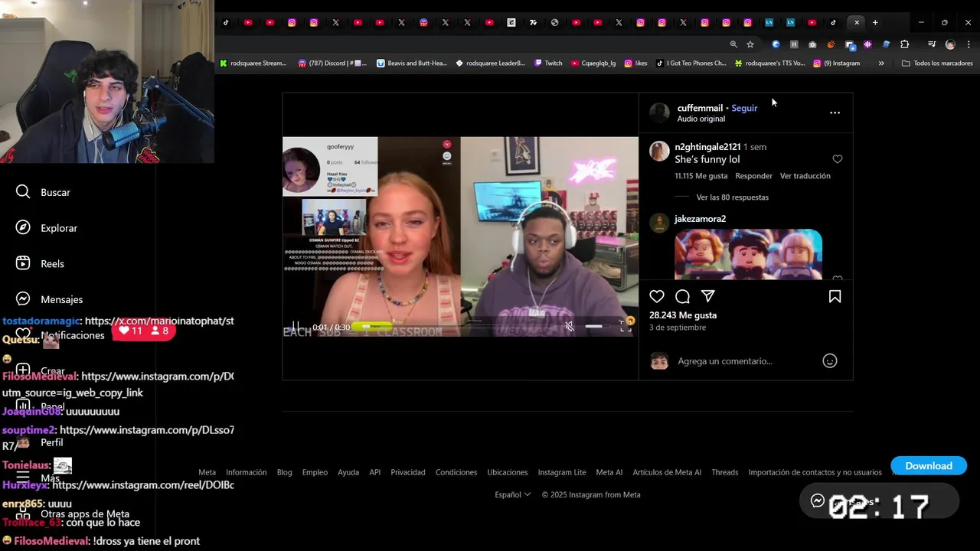Click the Messenger icon beside the timer

tap(818, 500)
